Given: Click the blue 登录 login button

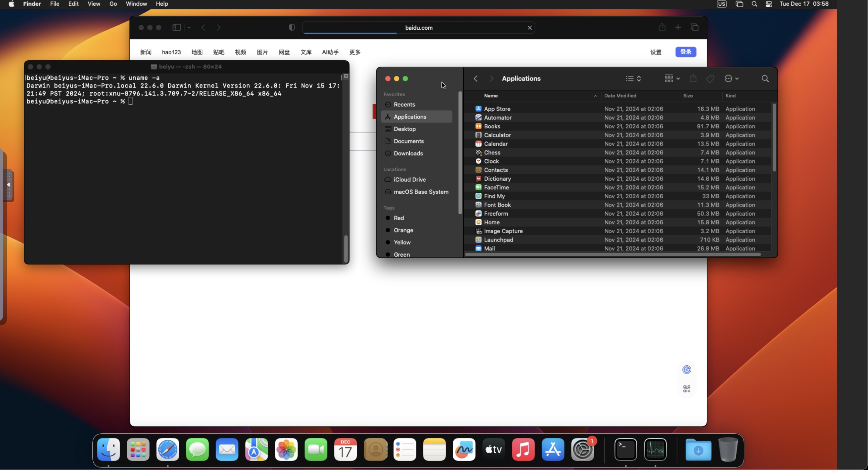Looking at the screenshot, I should coord(686,52).
